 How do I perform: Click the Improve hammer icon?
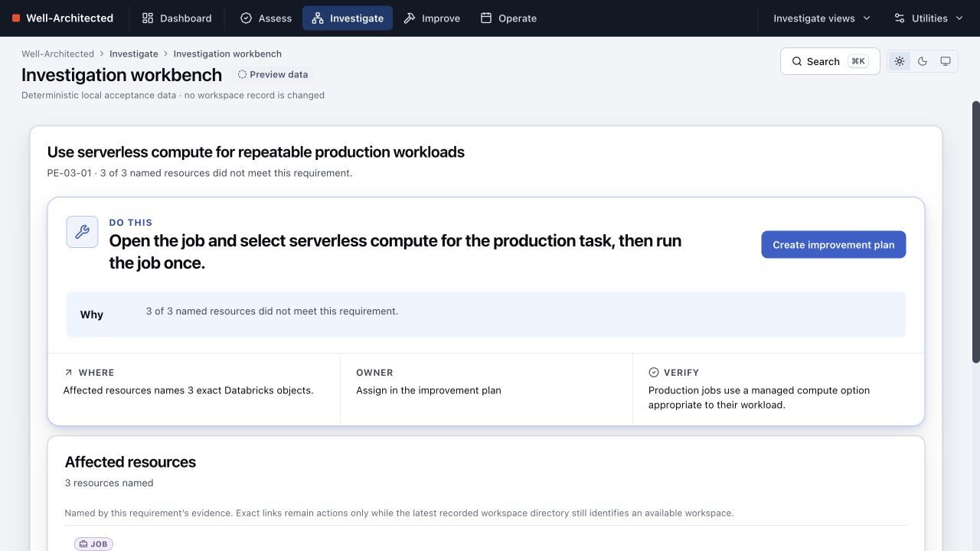pos(410,18)
